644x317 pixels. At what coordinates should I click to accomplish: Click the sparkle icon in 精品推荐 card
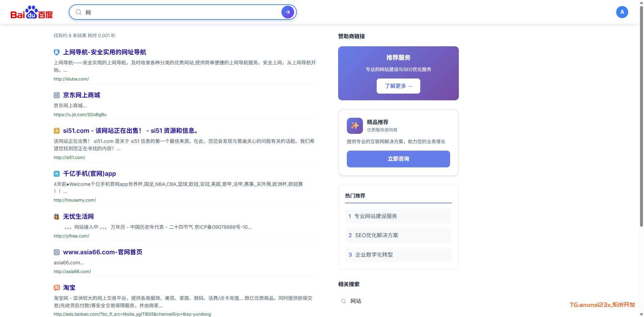(355, 126)
